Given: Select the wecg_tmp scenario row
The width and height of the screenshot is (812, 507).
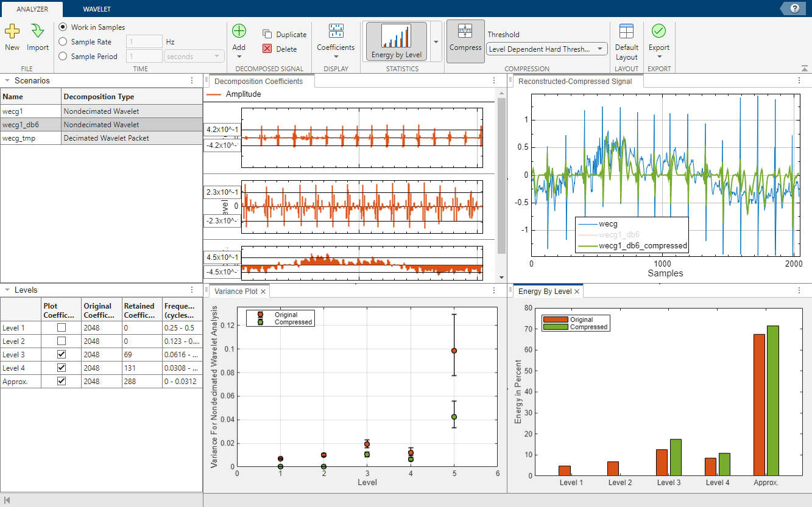Looking at the screenshot, I should coord(30,138).
